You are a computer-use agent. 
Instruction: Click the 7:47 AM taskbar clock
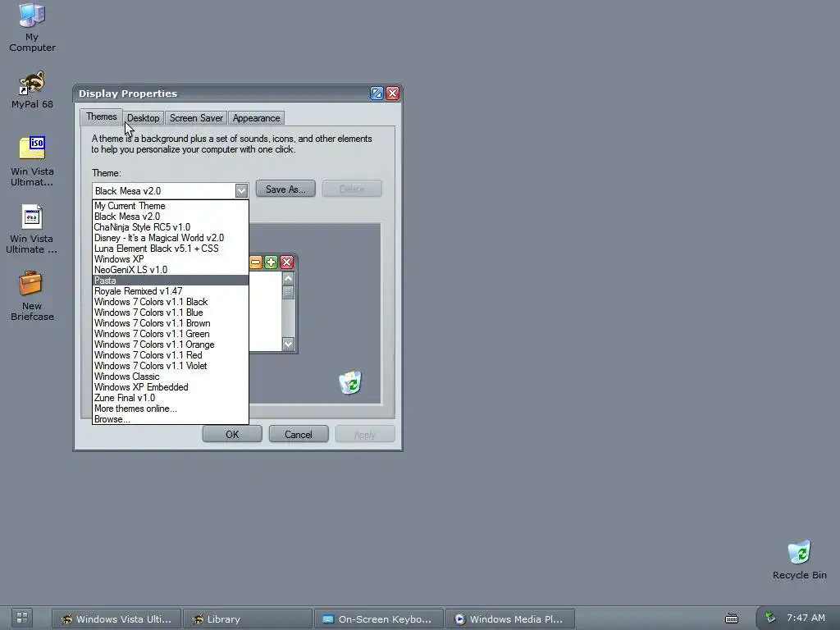coord(806,618)
